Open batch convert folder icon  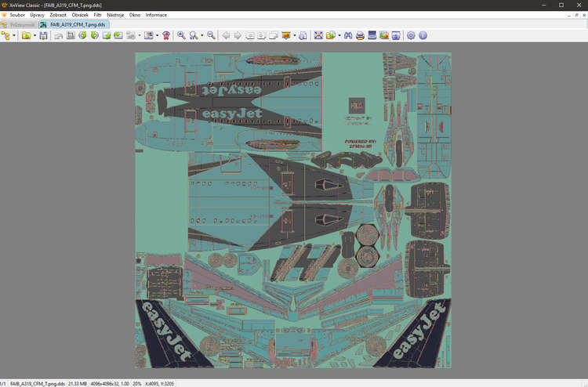click(x=330, y=35)
